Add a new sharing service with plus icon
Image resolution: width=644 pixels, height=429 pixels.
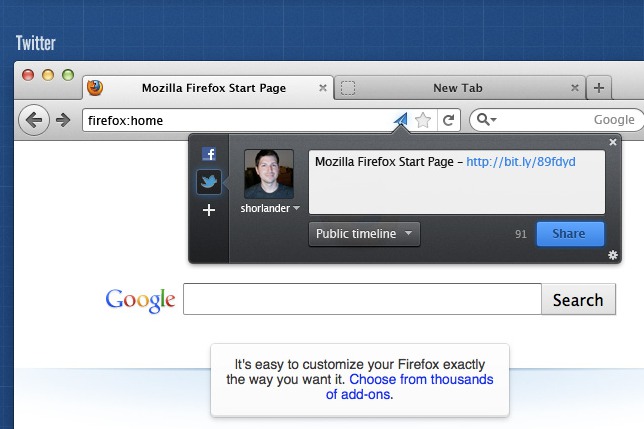coord(209,210)
